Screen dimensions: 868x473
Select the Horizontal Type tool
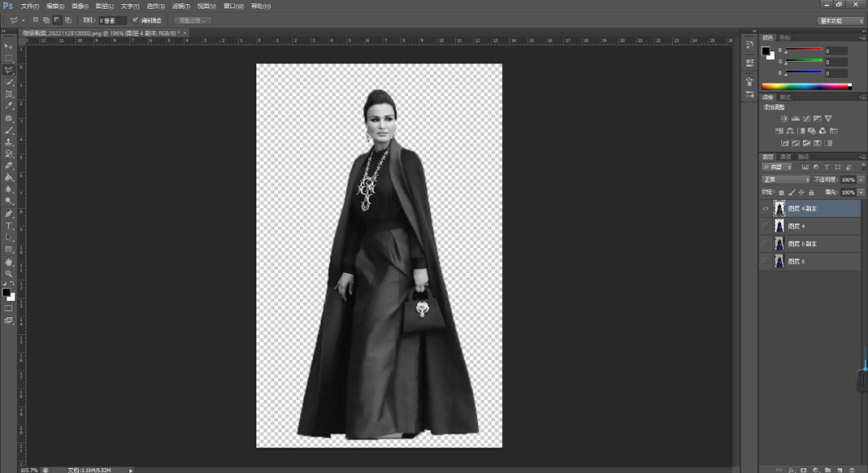coord(9,226)
